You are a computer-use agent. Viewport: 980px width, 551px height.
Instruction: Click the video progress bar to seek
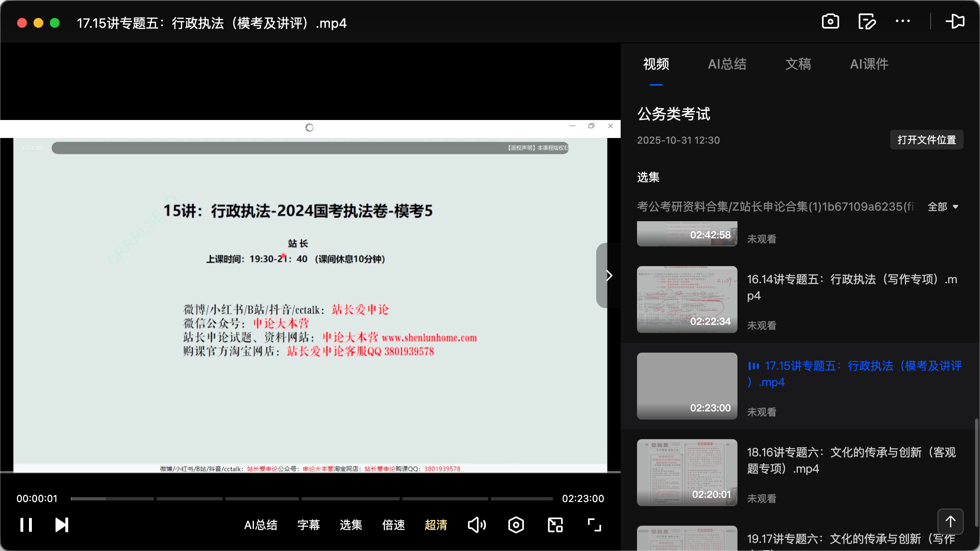pos(310,498)
